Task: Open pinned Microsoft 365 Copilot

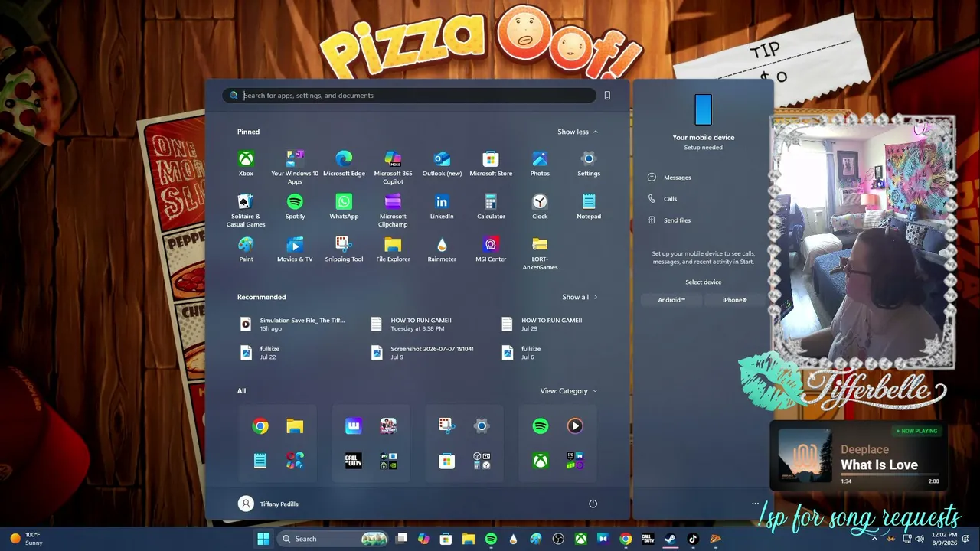Action: pos(393,167)
